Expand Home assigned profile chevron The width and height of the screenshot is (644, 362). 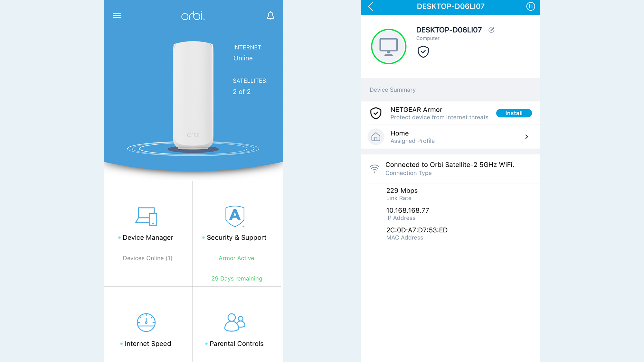(526, 137)
